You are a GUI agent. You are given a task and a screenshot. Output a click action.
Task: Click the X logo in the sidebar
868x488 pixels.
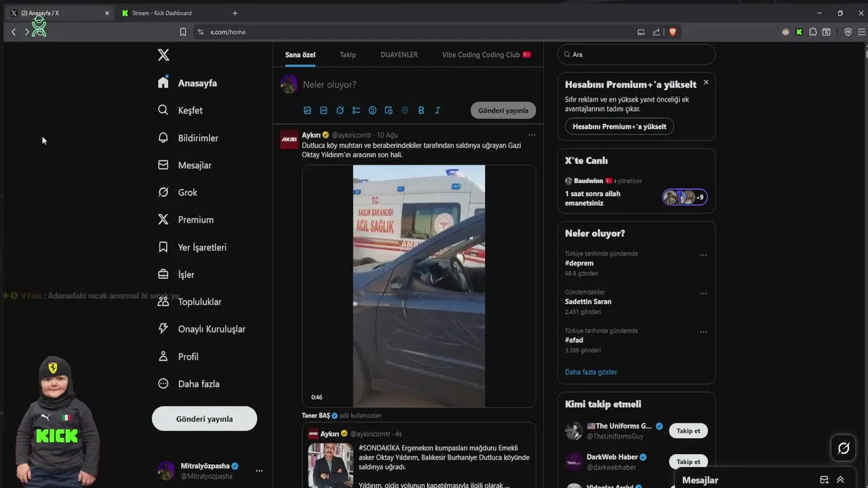click(163, 55)
